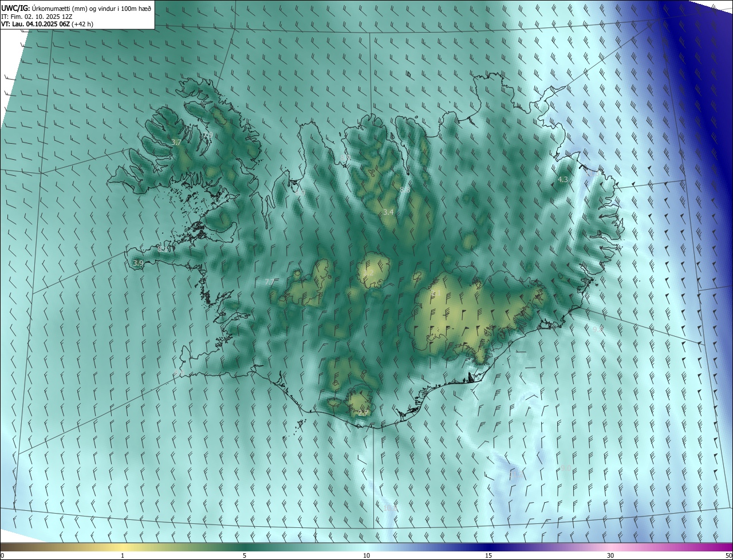Click the 30 tick on the color scale
The height and width of the screenshot is (560, 733).
610,555
